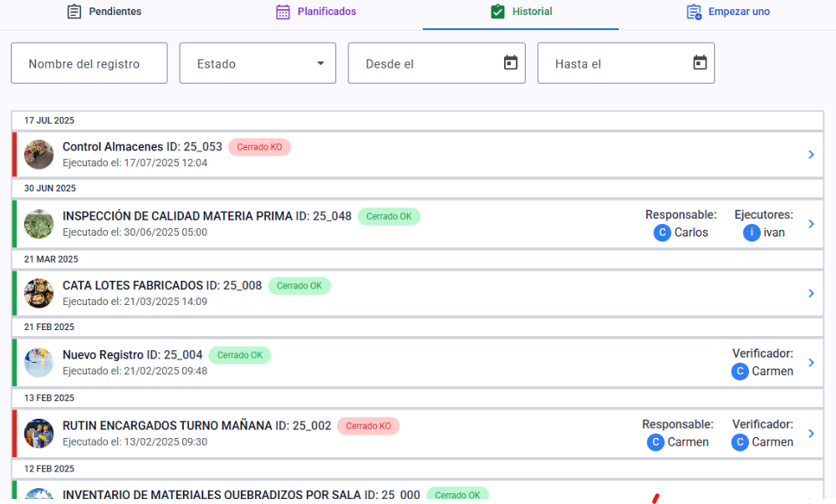Open CATA LOTES FABRICADOS ID: 25_008 record

point(417,293)
